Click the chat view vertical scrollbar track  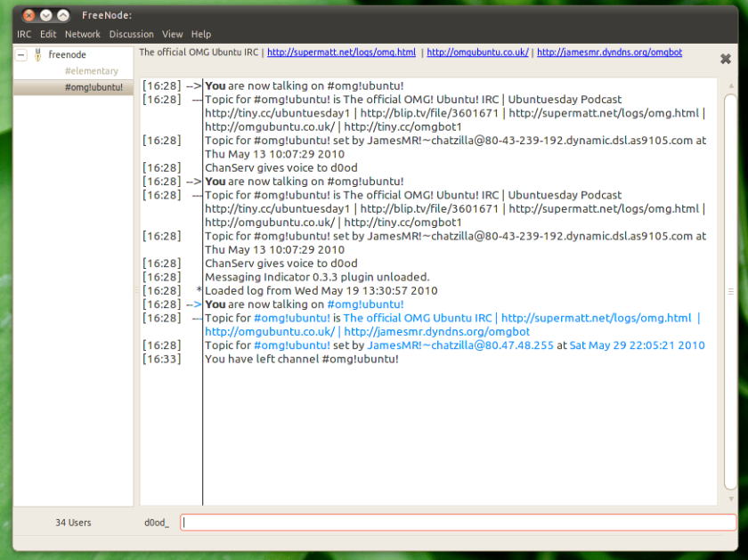[731, 292]
